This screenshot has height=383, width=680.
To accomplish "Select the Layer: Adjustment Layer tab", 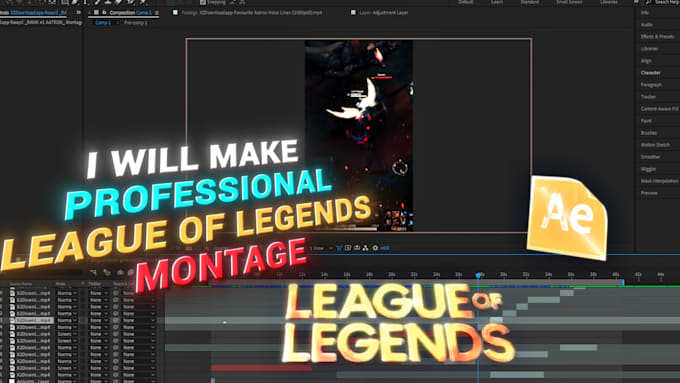I will coord(383,13).
